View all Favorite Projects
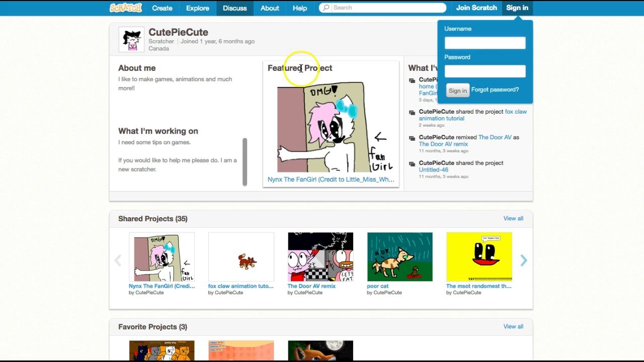Viewport: 644px width, 362px height. click(513, 326)
